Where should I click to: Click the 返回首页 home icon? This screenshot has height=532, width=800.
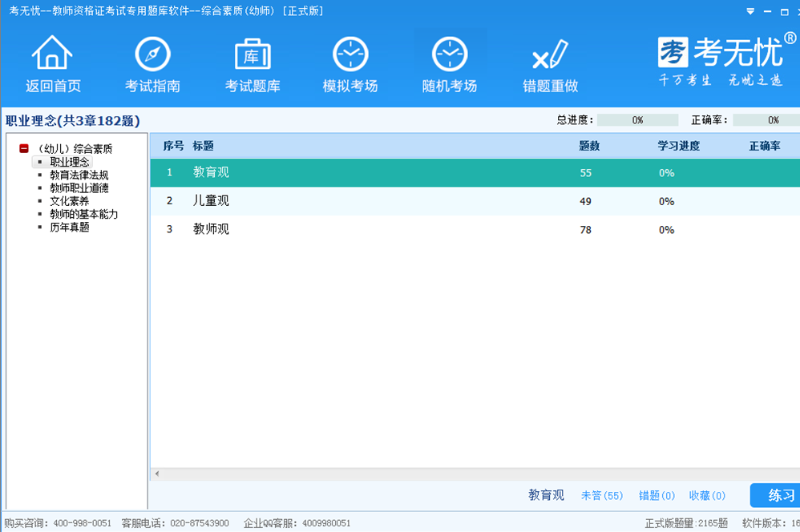(52, 54)
